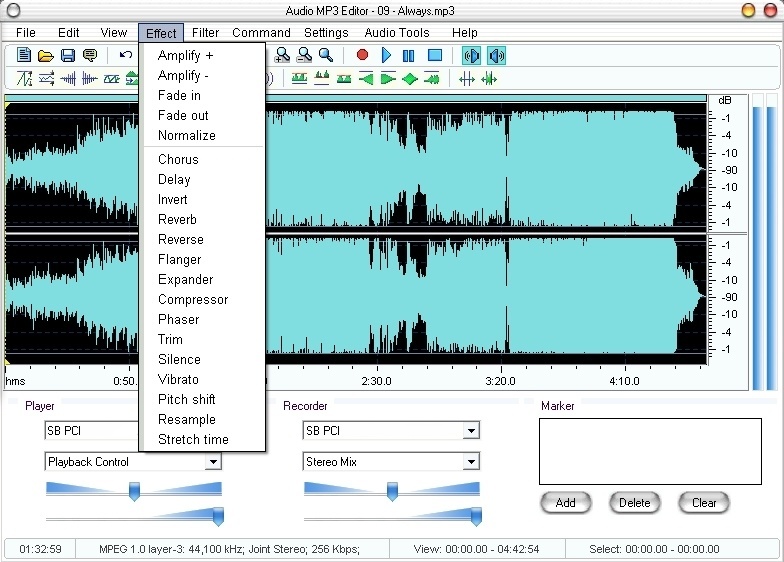Apply the shrinking-waveform fade out icon

click(90, 78)
